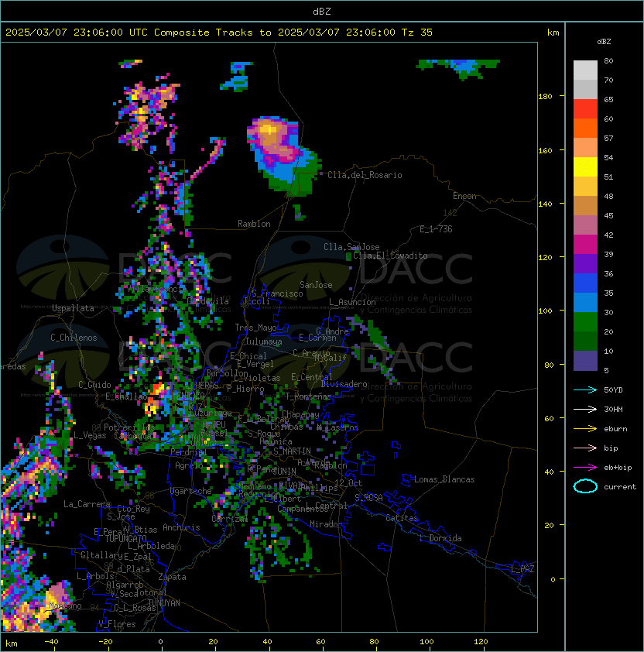The width and height of the screenshot is (644, 652).
Task: Click the 'Tz 35' threshold text in header
Action: pyautogui.click(x=417, y=33)
